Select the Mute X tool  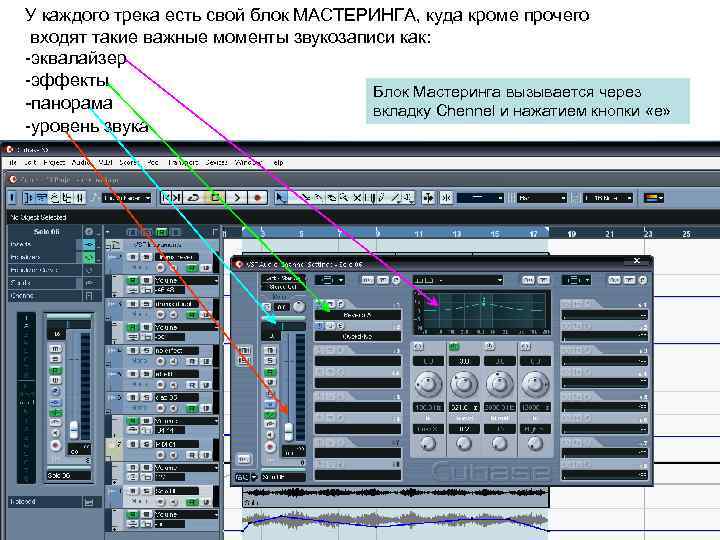pos(357,198)
